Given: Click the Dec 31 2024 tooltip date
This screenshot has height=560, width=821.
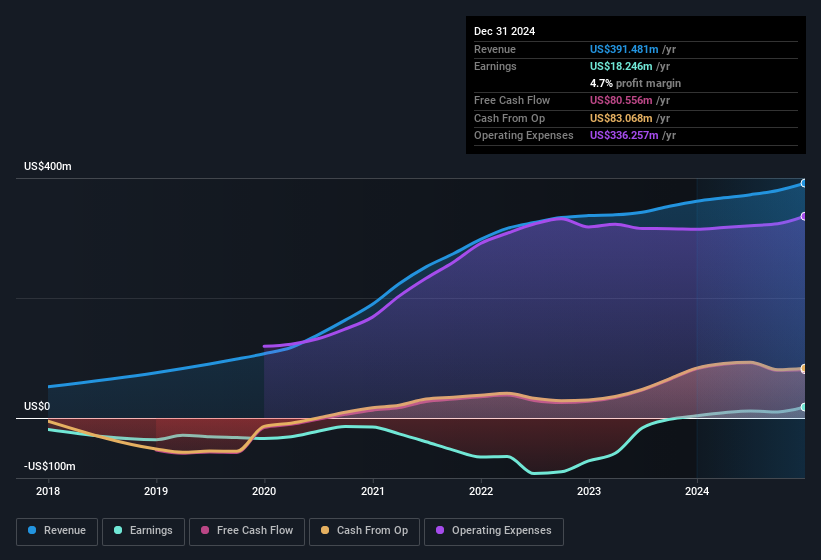Looking at the screenshot, I should click(504, 31).
